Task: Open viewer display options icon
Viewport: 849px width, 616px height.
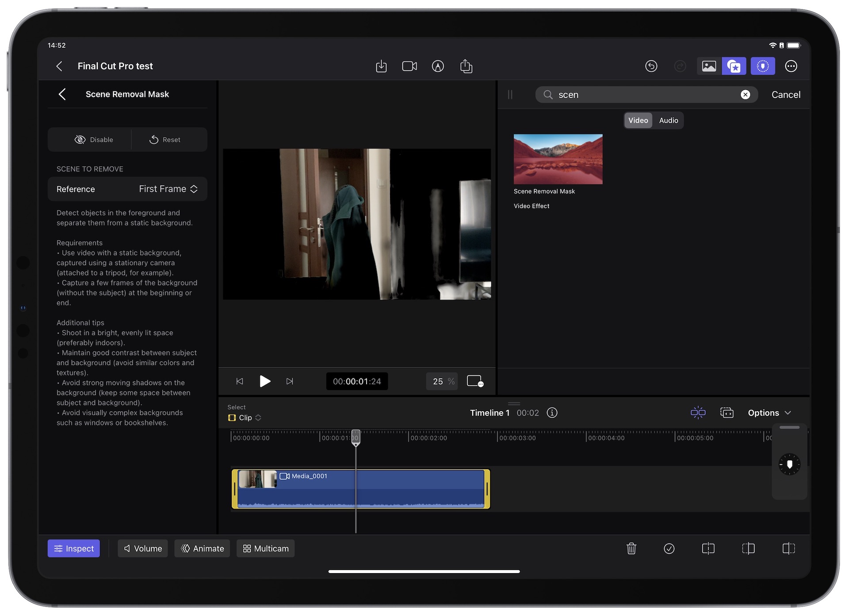Action: (475, 381)
